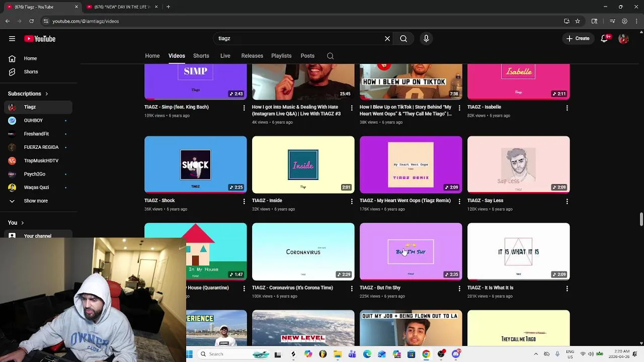644x362 pixels.
Task: Switch to channel Shorts tab
Action: [201, 56]
